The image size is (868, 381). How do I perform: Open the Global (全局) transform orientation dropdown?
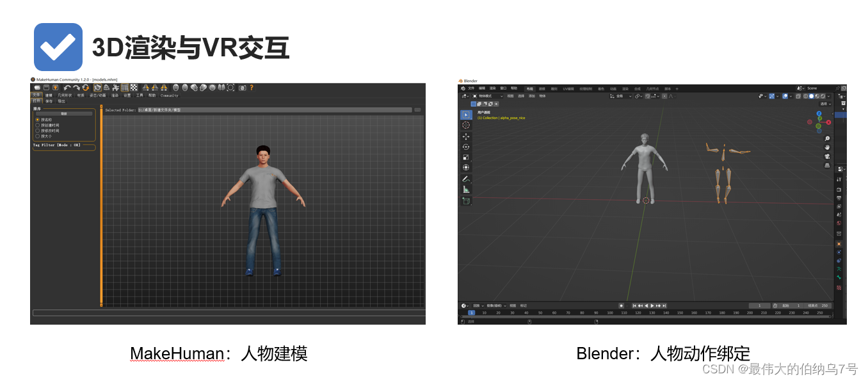tap(620, 96)
